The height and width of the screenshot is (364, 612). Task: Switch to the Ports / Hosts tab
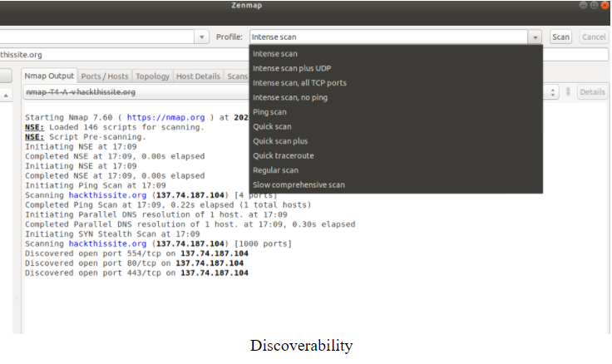click(x=105, y=76)
